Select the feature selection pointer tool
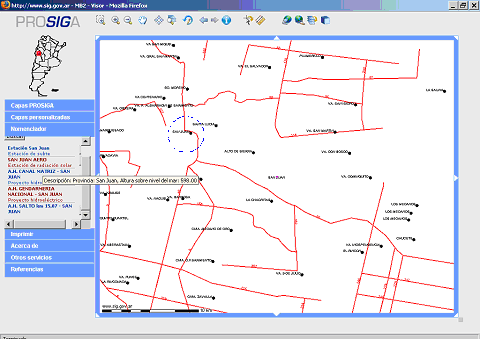 click(248, 20)
